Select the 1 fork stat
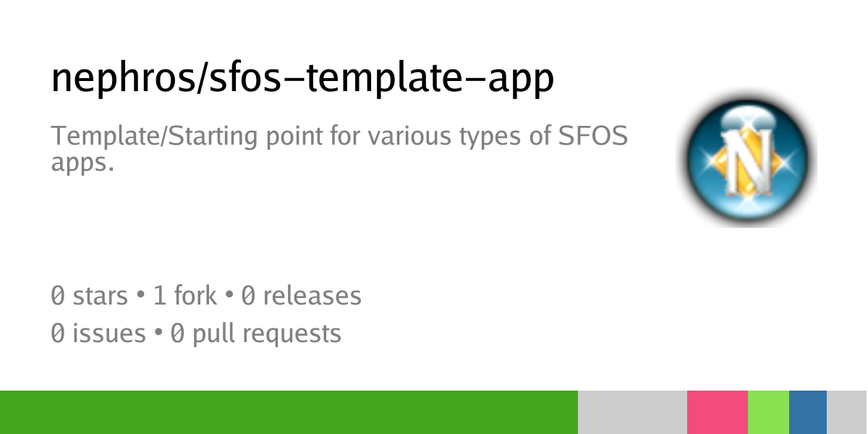868x434 pixels. 184,295
